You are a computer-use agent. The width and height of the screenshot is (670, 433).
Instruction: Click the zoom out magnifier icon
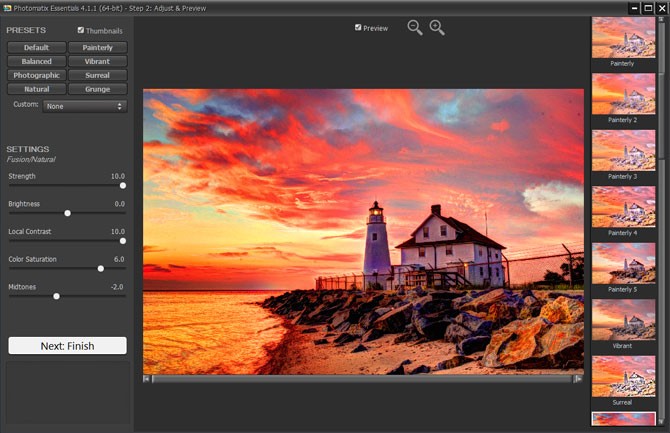414,27
